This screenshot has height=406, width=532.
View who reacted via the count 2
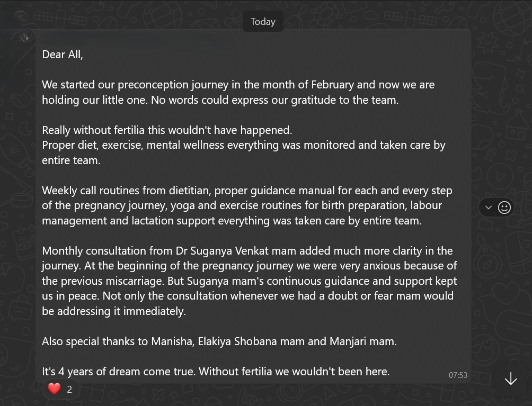click(x=69, y=389)
